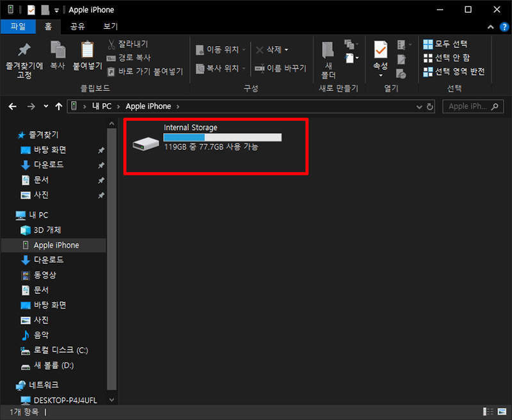The width and height of the screenshot is (512, 420).
Task: Click the Internal Storage usage bar
Action: (222, 138)
